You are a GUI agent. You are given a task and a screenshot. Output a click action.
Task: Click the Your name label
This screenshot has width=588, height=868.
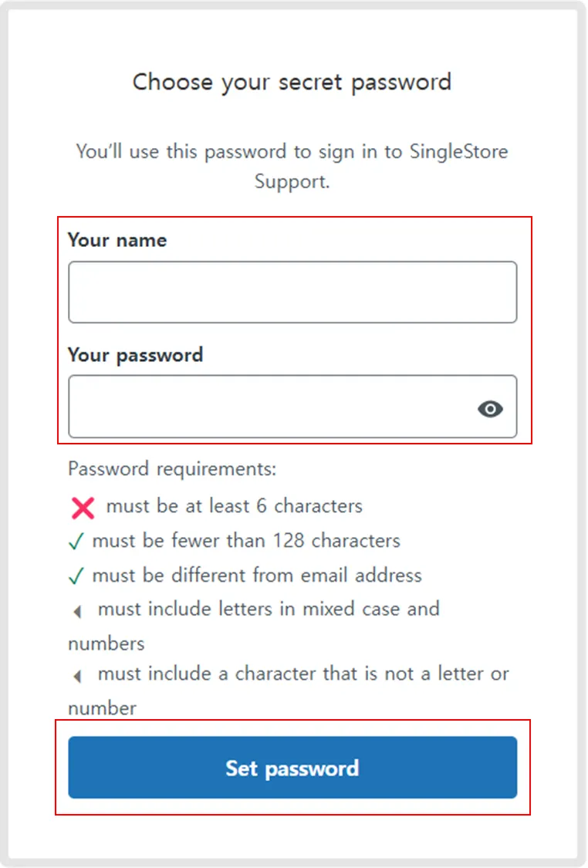point(117,240)
